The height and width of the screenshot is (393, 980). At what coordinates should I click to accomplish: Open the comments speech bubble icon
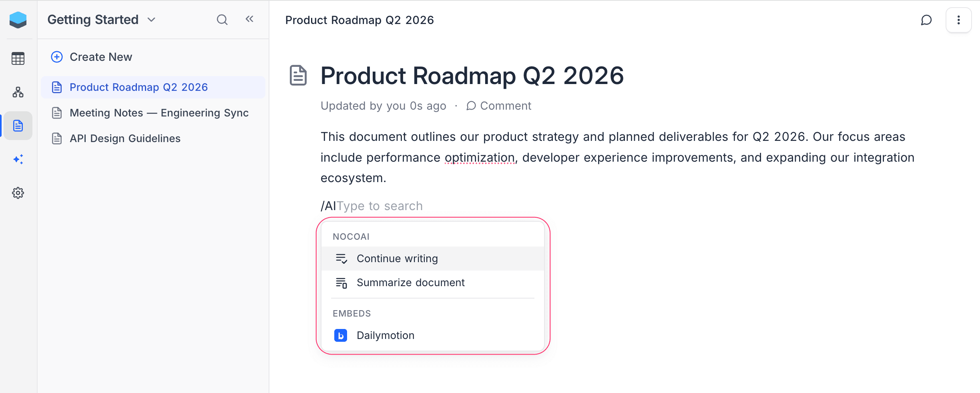[x=926, y=20]
